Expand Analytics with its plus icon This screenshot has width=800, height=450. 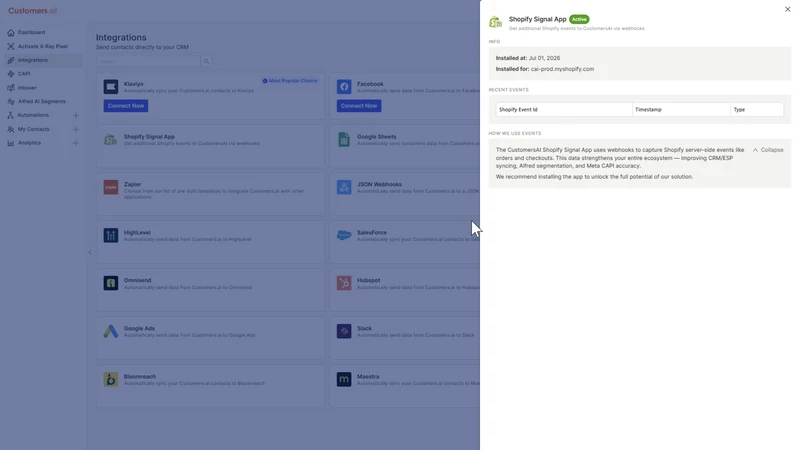point(76,143)
